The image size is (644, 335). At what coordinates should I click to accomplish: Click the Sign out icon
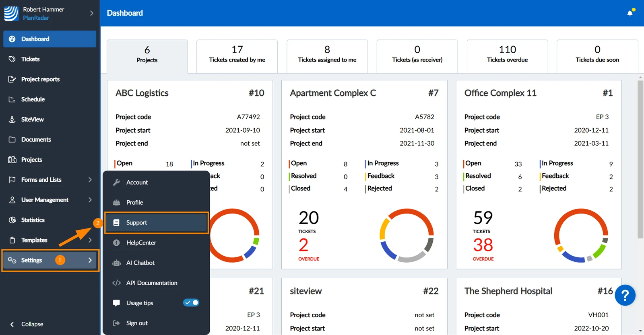(116, 323)
